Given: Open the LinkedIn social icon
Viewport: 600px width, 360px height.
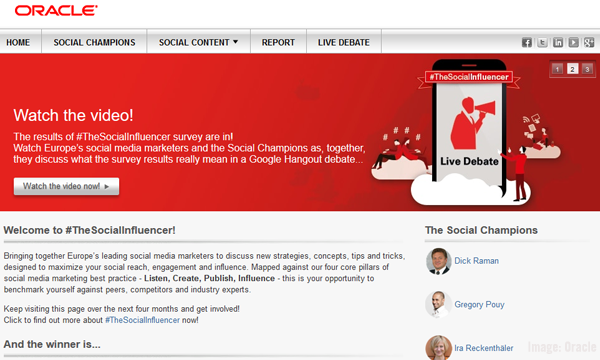Looking at the screenshot, I should click(558, 42).
